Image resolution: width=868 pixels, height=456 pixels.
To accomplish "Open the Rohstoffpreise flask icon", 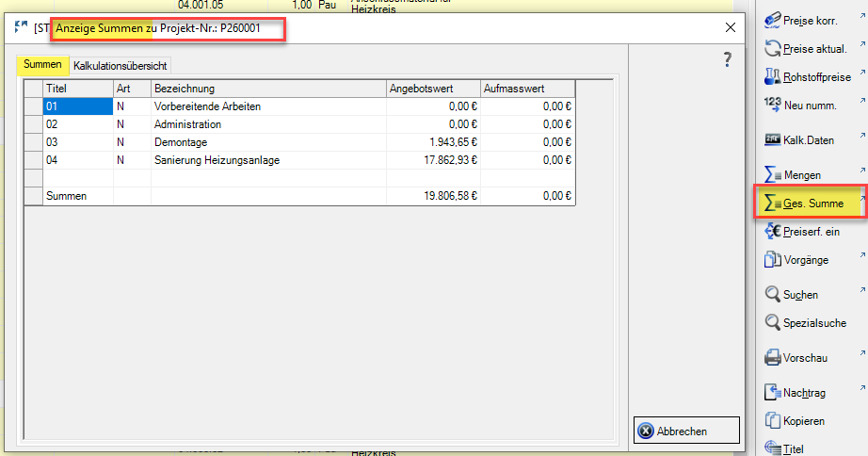I will pyautogui.click(x=773, y=76).
